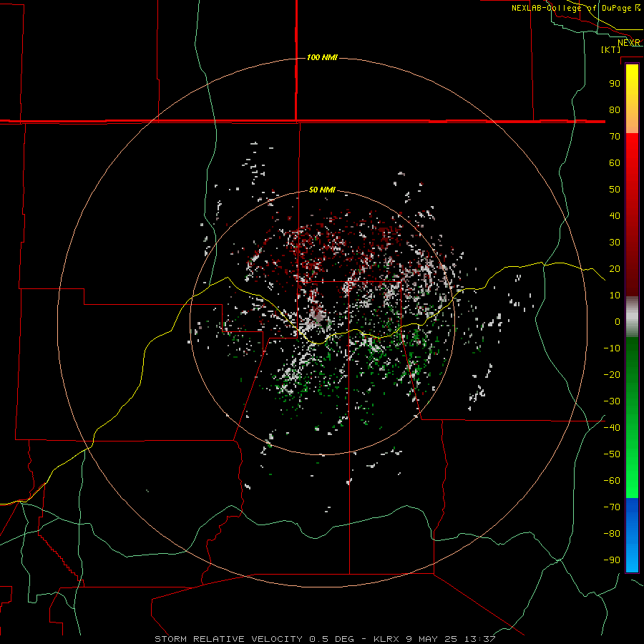Click the -30 value on the velocity scale
Screen dimensions: 644x644
[612, 401]
